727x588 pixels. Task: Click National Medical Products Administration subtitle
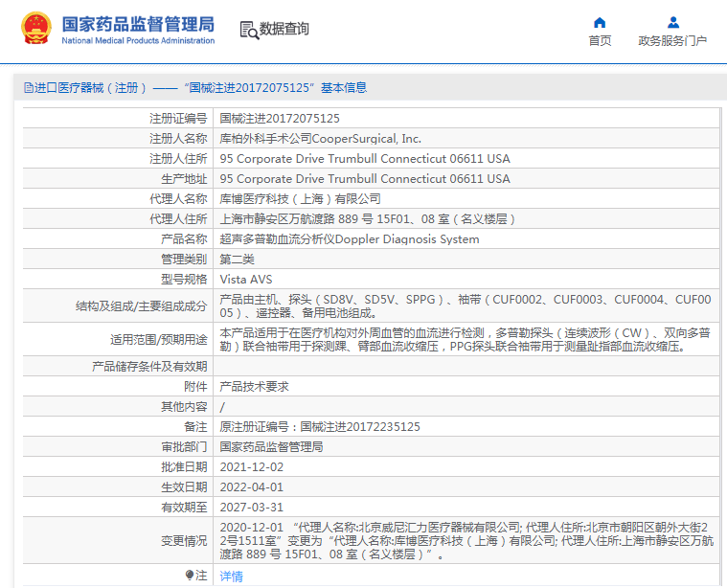pos(138,41)
